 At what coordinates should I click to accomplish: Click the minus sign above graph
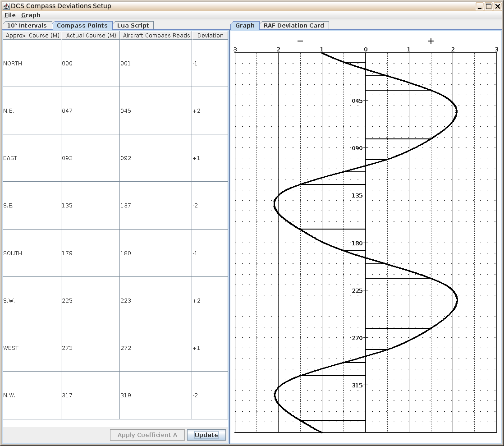point(300,41)
